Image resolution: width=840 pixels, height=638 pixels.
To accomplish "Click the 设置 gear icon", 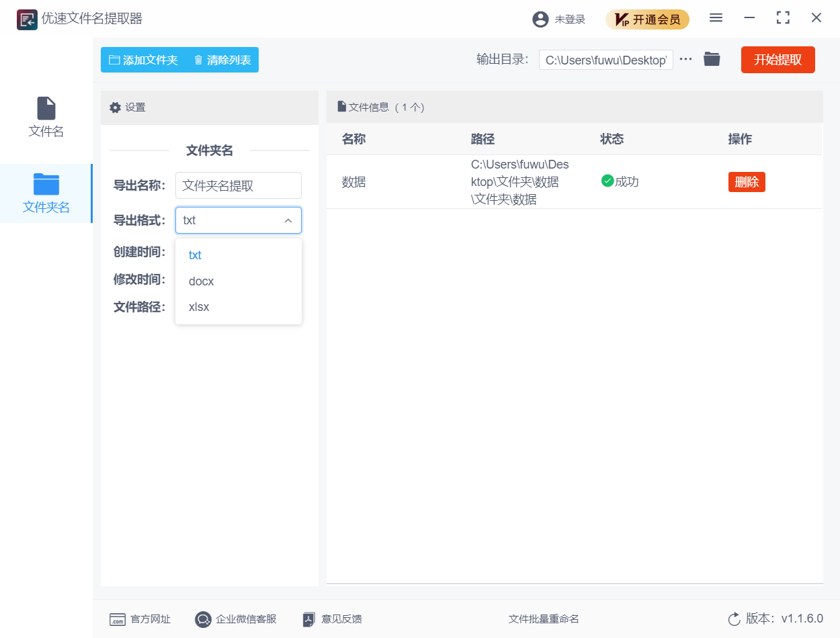I will point(115,107).
